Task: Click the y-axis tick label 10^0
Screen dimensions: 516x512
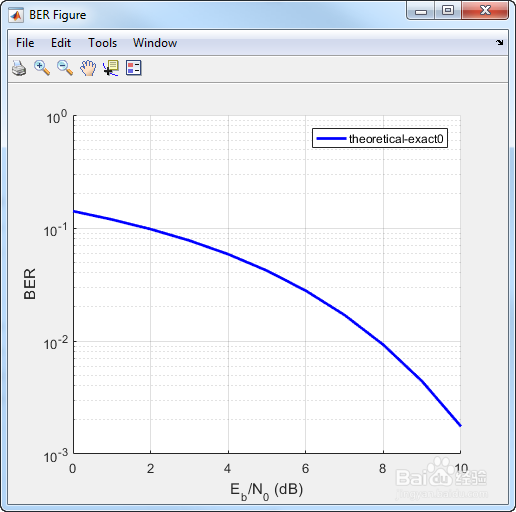Action: 57,117
